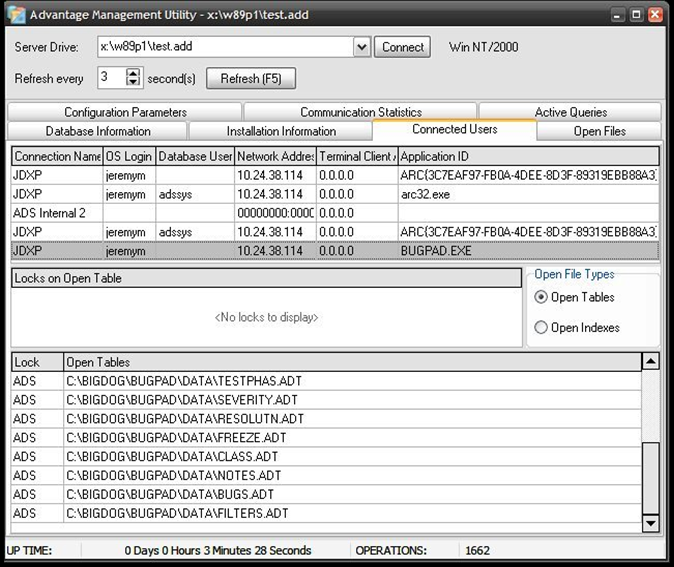Expand the Server Drive dropdown
Screen dimensions: 674x567
click(x=362, y=47)
